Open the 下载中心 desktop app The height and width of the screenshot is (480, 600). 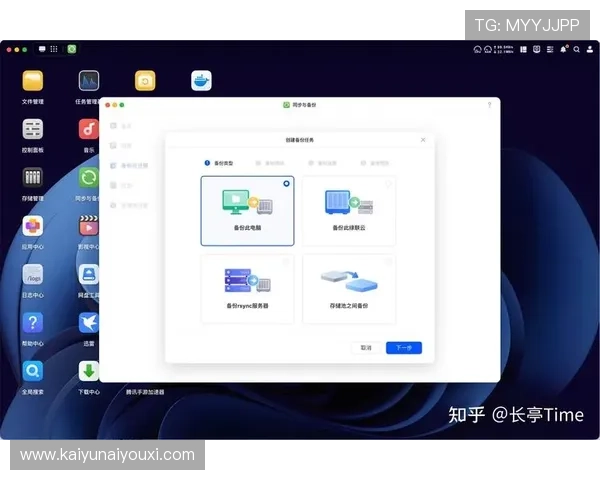(89, 371)
